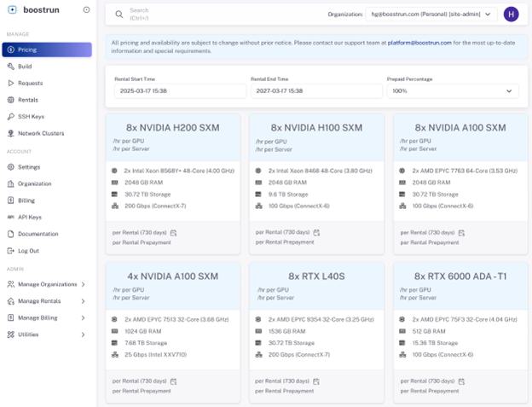Select the 8x NVIDIA H100 SXM card
The width and height of the screenshot is (532, 407).
pos(318,128)
